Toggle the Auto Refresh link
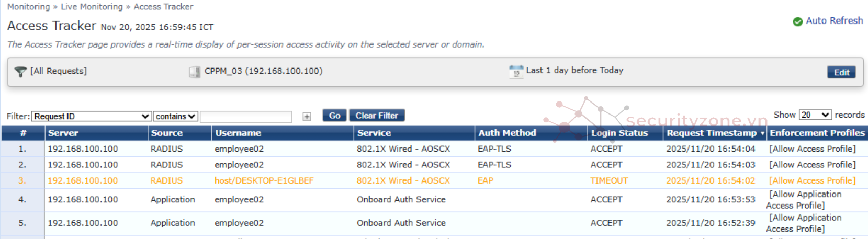Image resolution: width=868 pixels, height=239 pixels. pyautogui.click(x=834, y=21)
